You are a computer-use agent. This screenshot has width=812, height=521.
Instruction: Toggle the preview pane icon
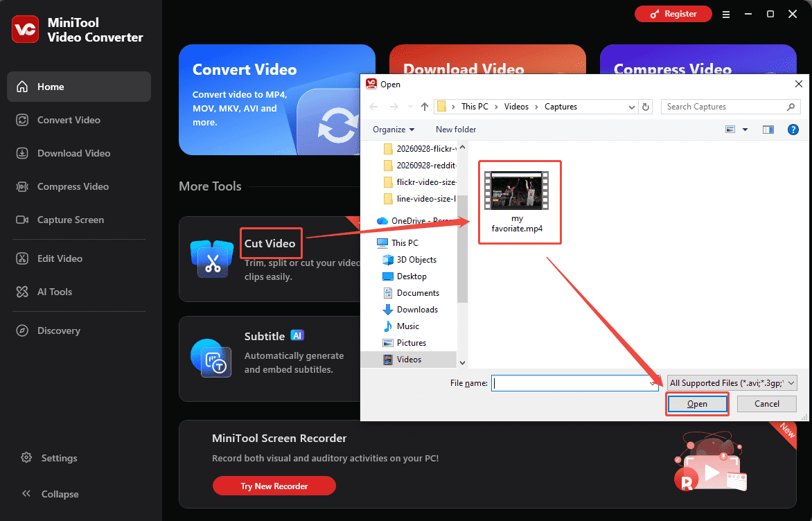pos(768,130)
